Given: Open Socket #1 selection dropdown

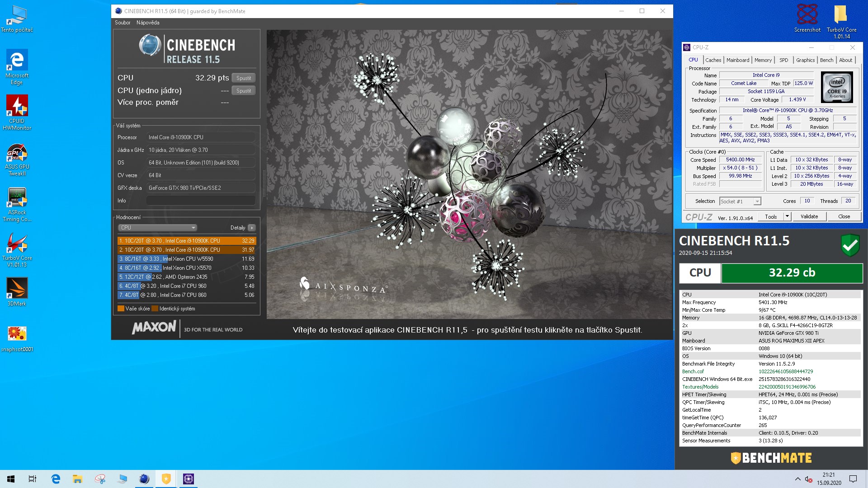Looking at the screenshot, I should click(741, 202).
